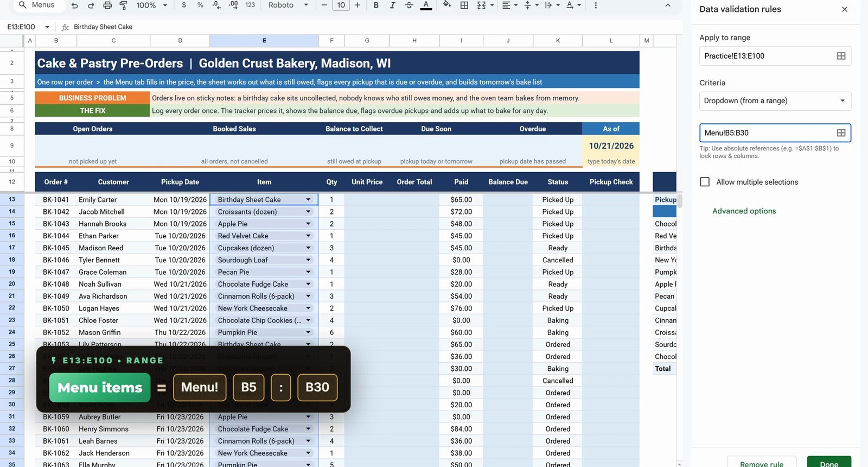Decrease font size with the minus button
The width and height of the screenshot is (868, 467).
pyautogui.click(x=324, y=5)
